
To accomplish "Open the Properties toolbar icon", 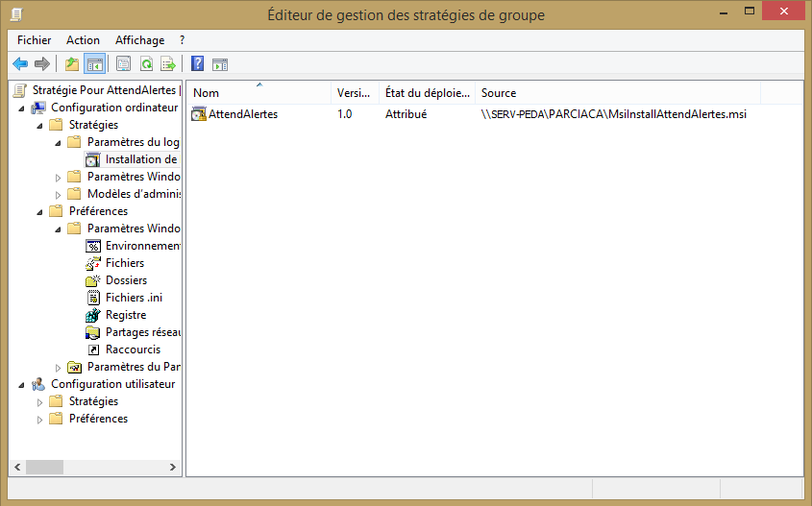I will pyautogui.click(x=123, y=64).
